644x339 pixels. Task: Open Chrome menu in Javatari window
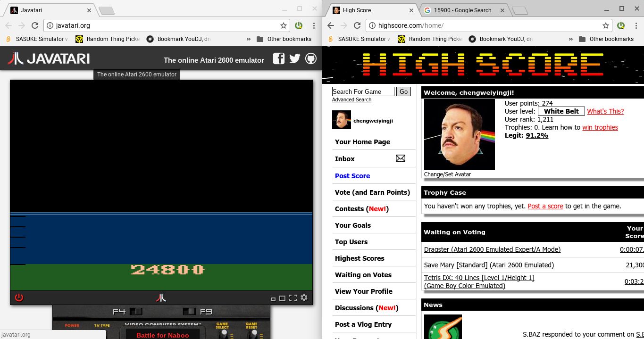tap(314, 25)
